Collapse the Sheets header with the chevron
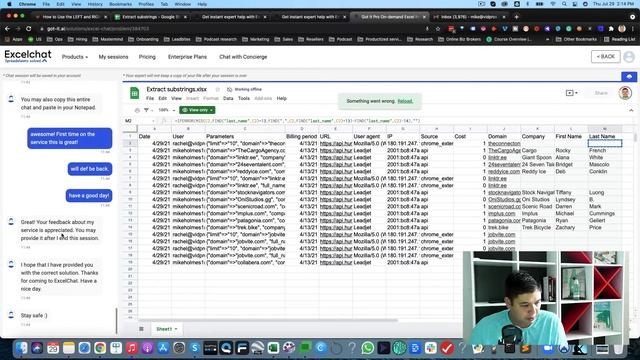The image size is (640, 360). coord(631,110)
